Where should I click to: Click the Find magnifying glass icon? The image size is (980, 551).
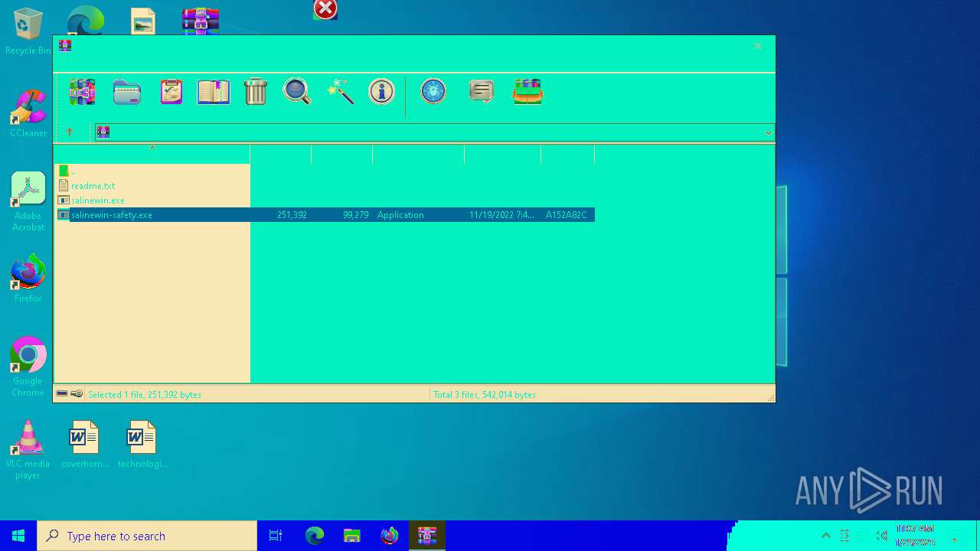pyautogui.click(x=297, y=91)
